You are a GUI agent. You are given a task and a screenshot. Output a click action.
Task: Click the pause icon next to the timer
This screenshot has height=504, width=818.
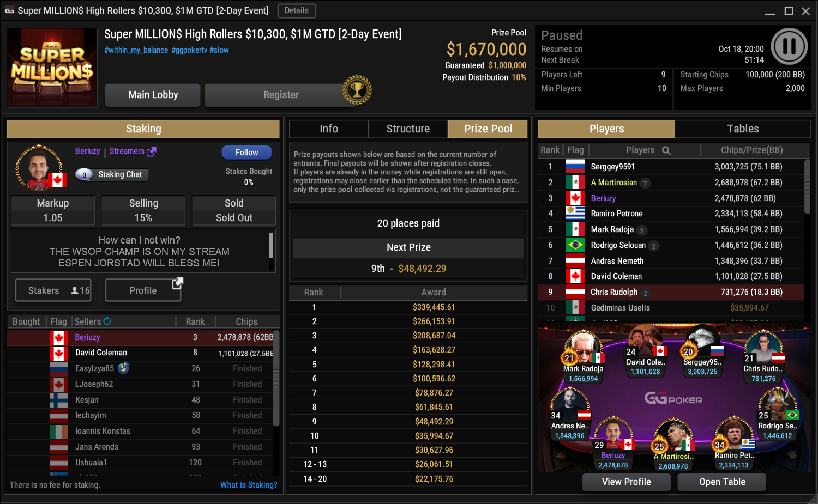point(789,47)
